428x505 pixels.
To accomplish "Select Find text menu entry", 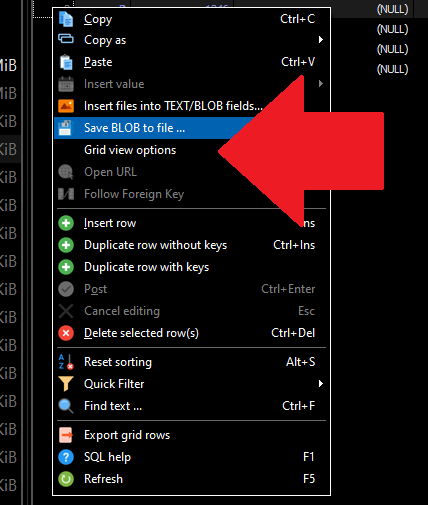I will click(192, 406).
